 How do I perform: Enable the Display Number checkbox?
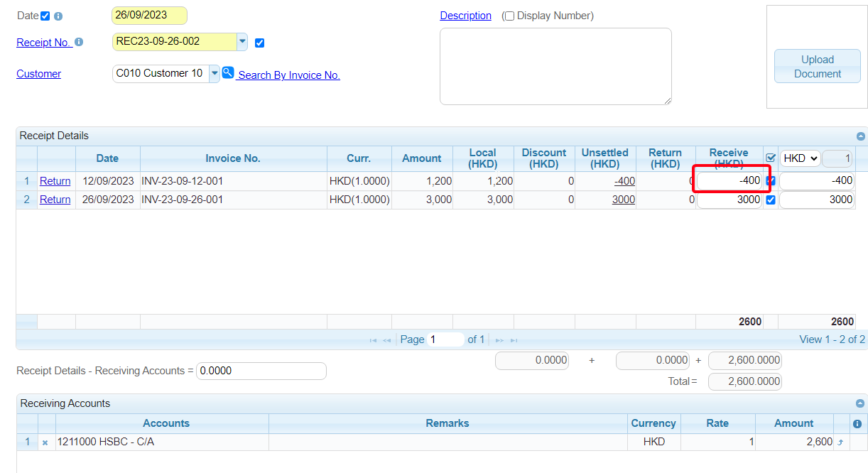509,16
